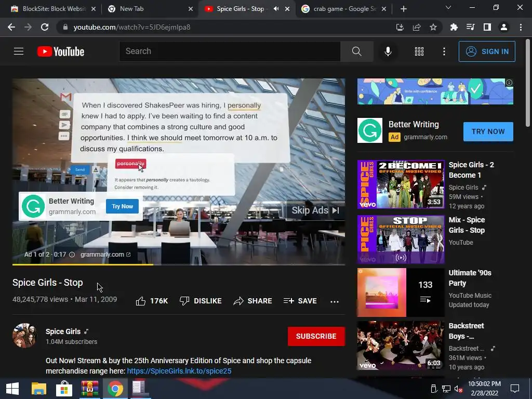532x399 pixels.
Task: Click Try Now on the video ad overlay
Action: (x=123, y=206)
